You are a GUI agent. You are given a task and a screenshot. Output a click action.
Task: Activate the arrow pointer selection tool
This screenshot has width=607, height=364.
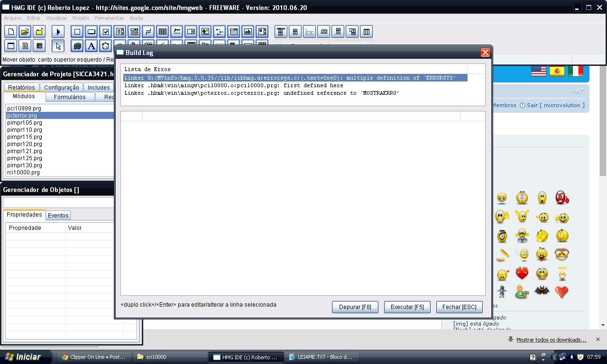(x=58, y=46)
